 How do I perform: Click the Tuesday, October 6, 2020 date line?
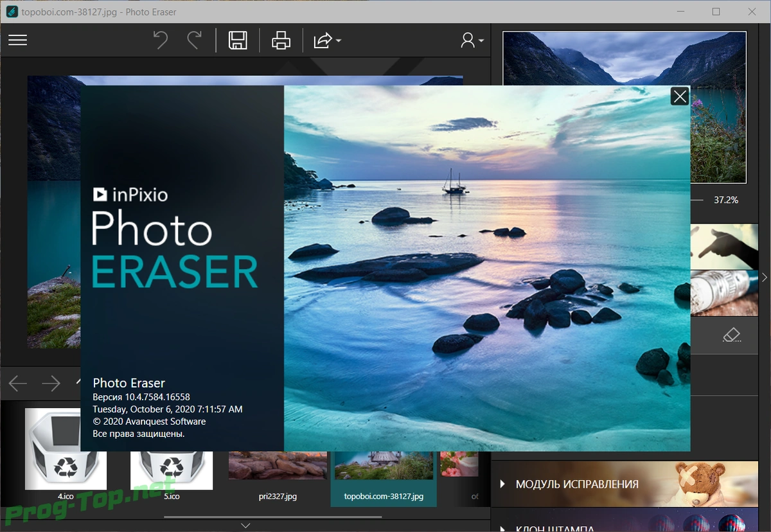(x=168, y=409)
